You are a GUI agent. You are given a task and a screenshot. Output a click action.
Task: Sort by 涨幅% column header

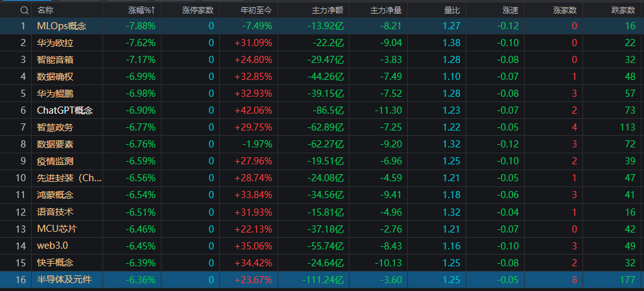pyautogui.click(x=141, y=10)
